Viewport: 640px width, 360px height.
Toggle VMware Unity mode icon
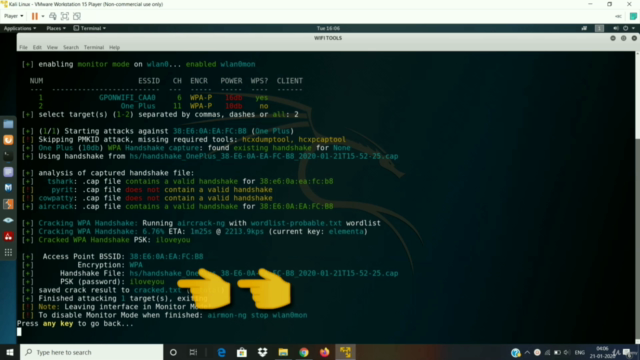[77, 16]
